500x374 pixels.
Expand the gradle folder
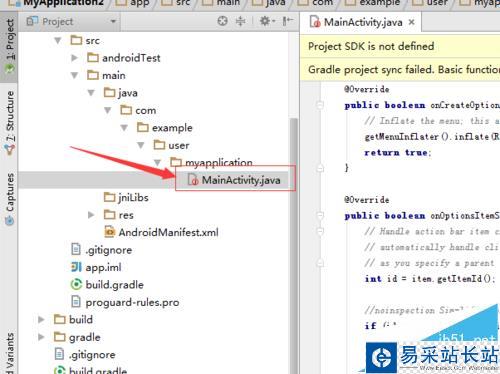click(x=41, y=337)
